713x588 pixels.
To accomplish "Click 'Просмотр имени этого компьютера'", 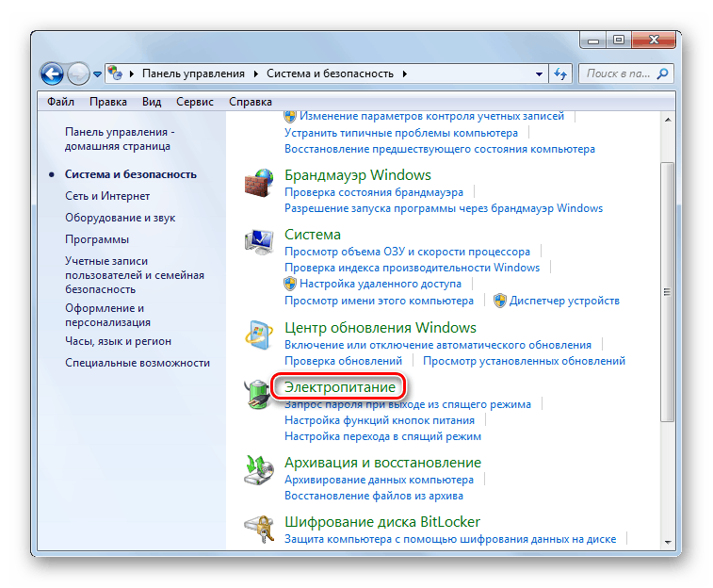I will coord(379,301).
